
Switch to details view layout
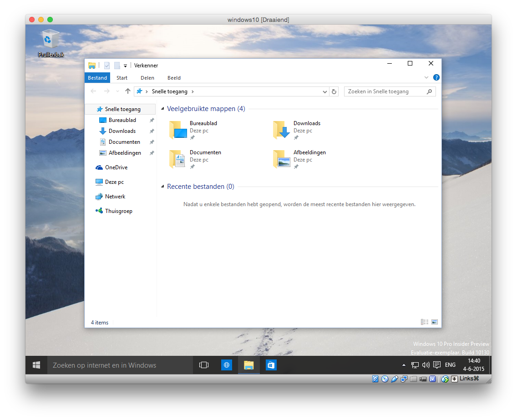click(425, 322)
